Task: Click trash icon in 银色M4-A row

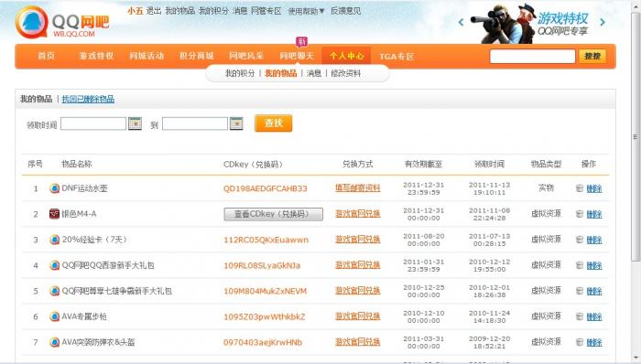Action: [580, 214]
